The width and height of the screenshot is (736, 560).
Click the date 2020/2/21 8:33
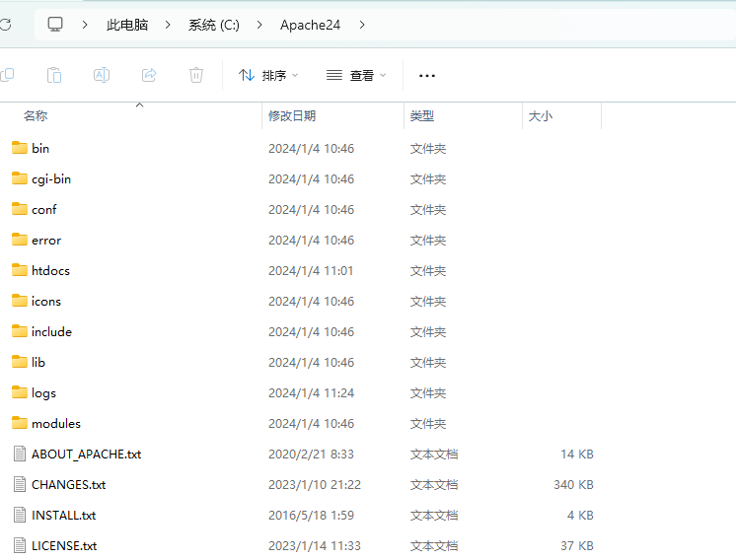coord(311,454)
